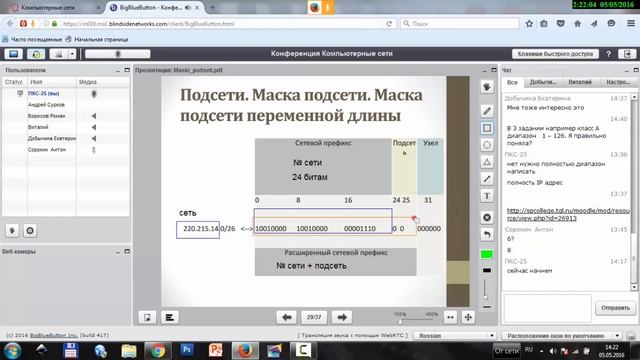
Task: Open the Windows Start menu
Action: (13, 351)
